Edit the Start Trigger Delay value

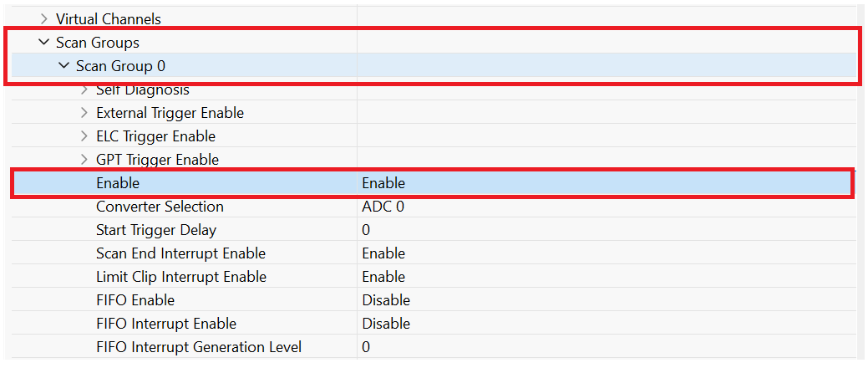point(366,230)
